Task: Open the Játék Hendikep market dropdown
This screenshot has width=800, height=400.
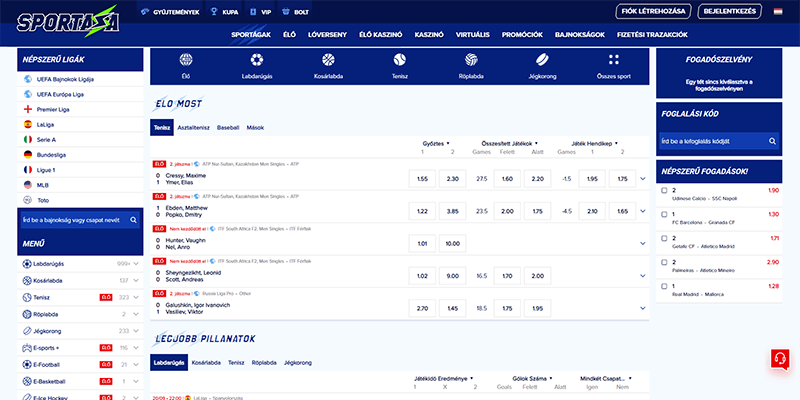Action: pos(594,143)
